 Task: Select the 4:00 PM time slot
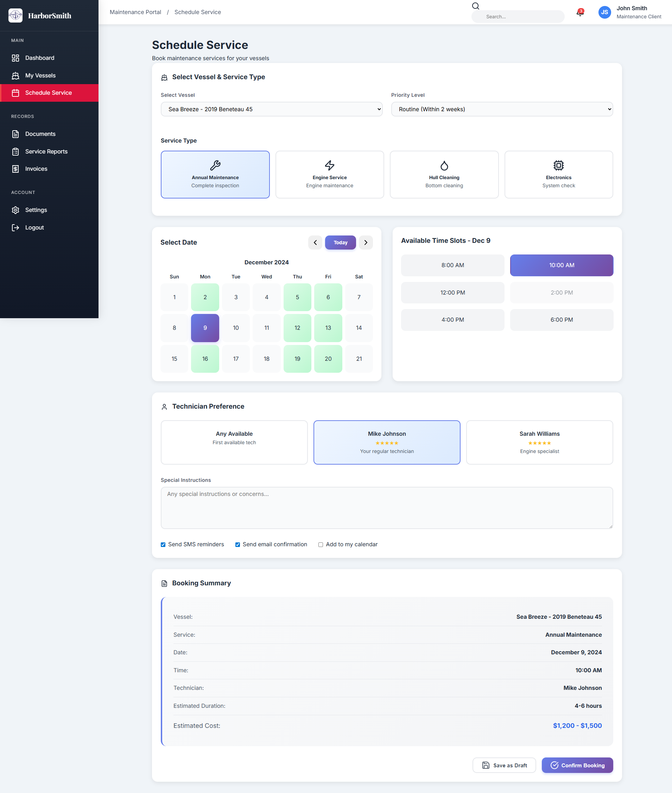(452, 320)
